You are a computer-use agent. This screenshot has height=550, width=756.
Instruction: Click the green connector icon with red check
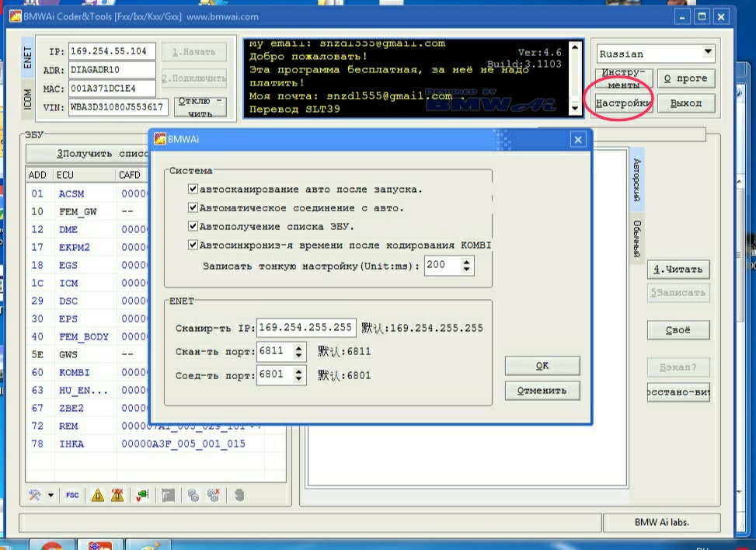pyautogui.click(x=142, y=495)
